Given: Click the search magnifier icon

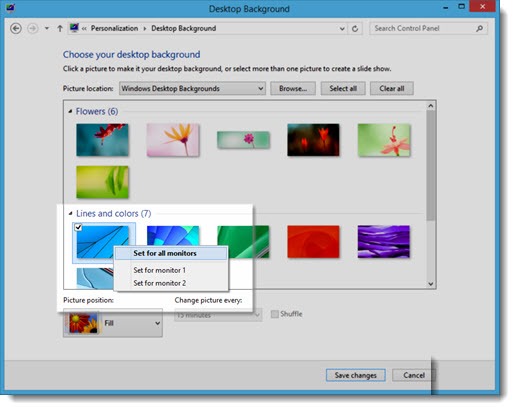Looking at the screenshot, I should tap(479, 29).
